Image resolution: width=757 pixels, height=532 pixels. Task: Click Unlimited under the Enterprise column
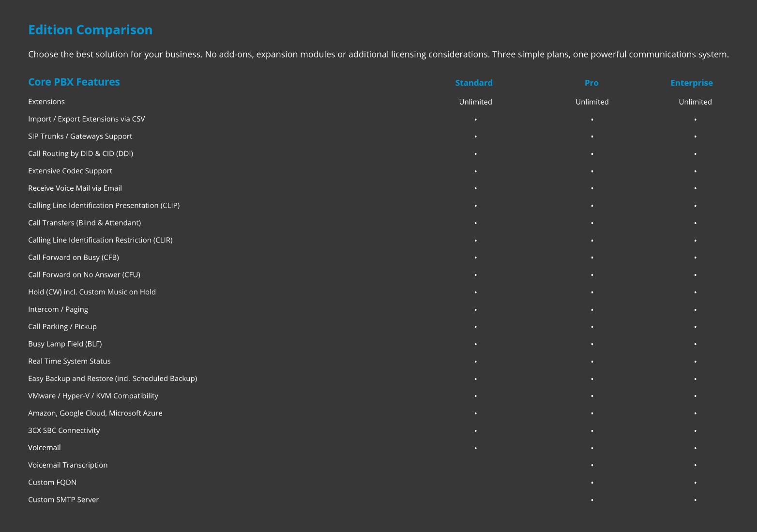coord(695,102)
